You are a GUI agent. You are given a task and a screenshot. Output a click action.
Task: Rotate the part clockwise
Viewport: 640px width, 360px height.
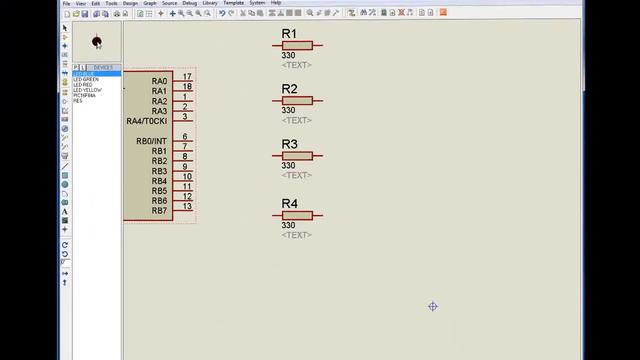(65, 245)
